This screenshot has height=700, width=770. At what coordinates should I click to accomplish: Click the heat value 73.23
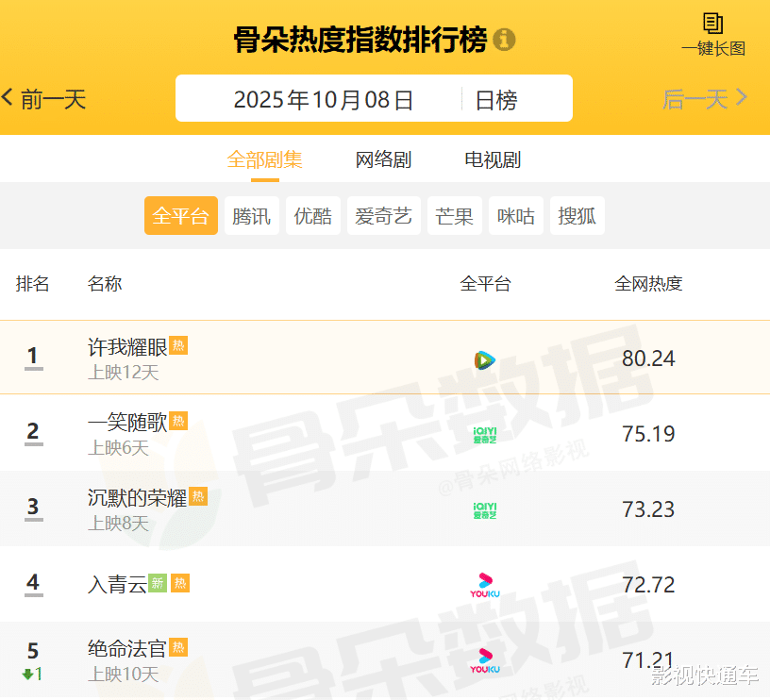(x=648, y=509)
